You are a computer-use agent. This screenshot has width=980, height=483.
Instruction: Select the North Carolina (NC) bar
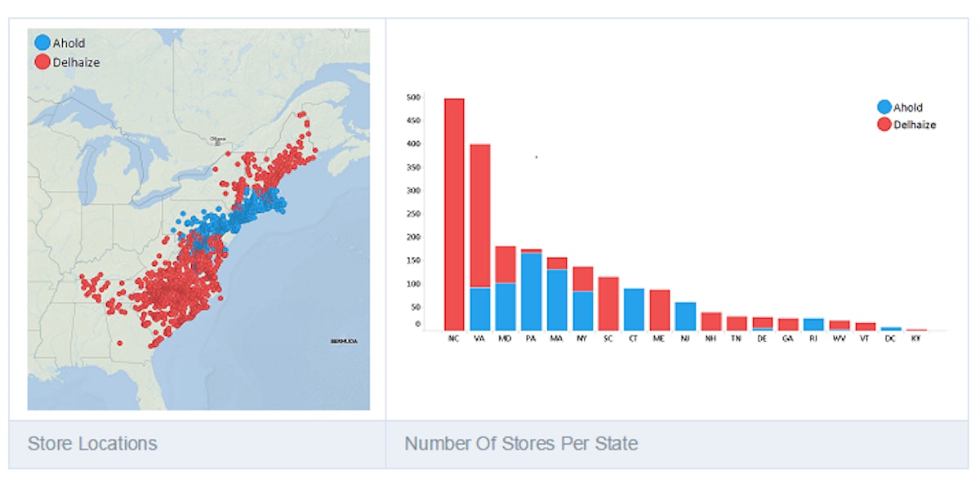click(454, 214)
